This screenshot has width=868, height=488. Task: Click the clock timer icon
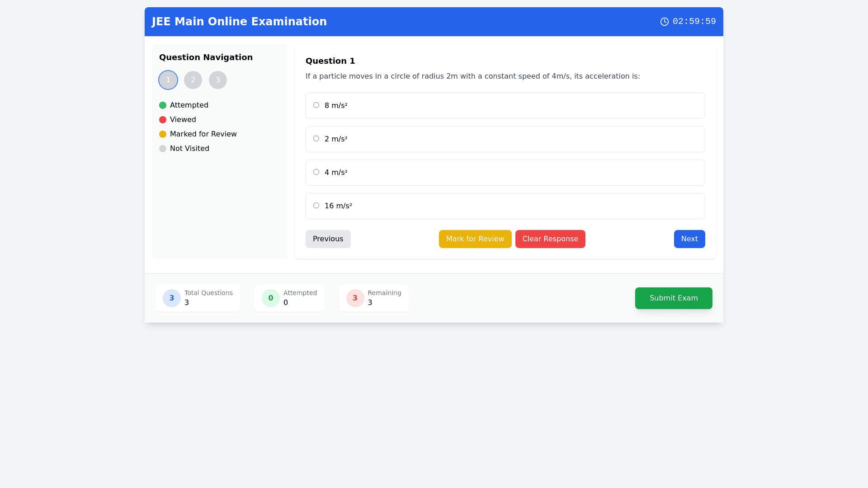[664, 22]
